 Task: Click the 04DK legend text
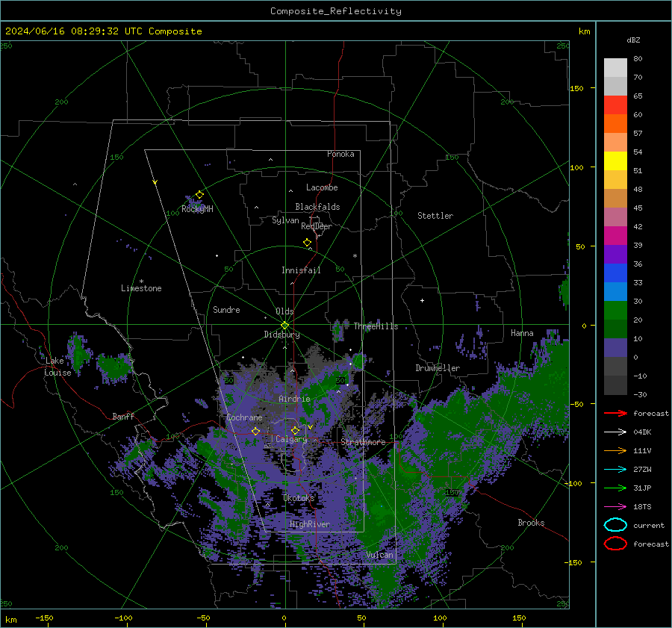642,432
